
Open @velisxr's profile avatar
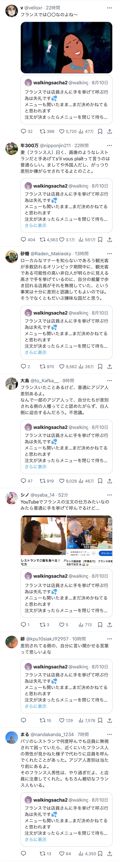pyautogui.click(x=11, y=11)
